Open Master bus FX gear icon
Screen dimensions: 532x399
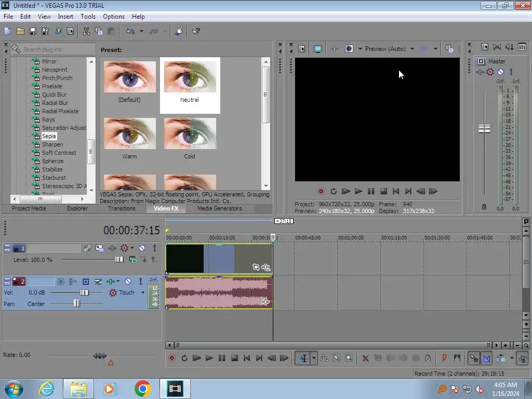point(490,72)
